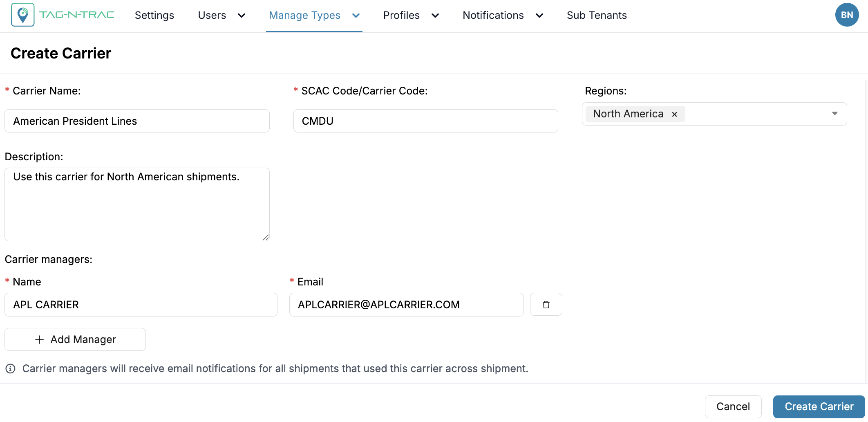Open the Settings menu item
Screen dimensions: 868x422
[154, 15]
